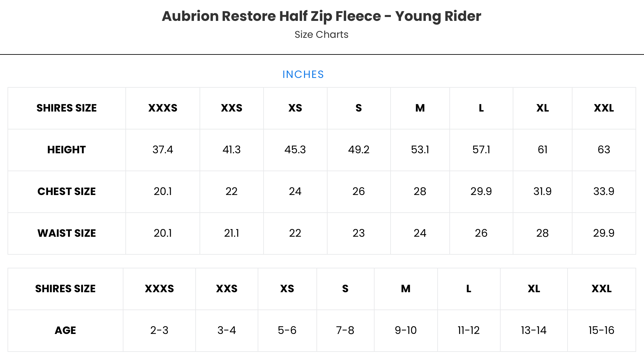Click the product title heading

pyautogui.click(x=321, y=16)
